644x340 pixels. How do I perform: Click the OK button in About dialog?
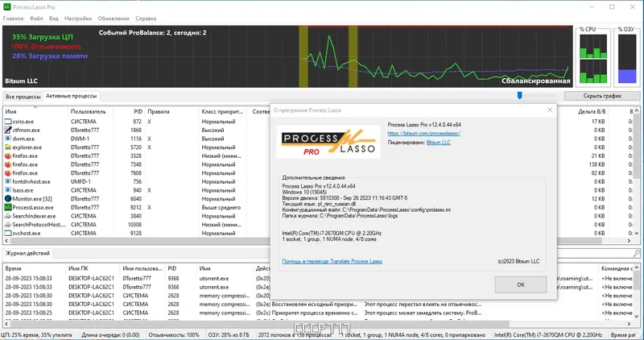click(x=520, y=284)
